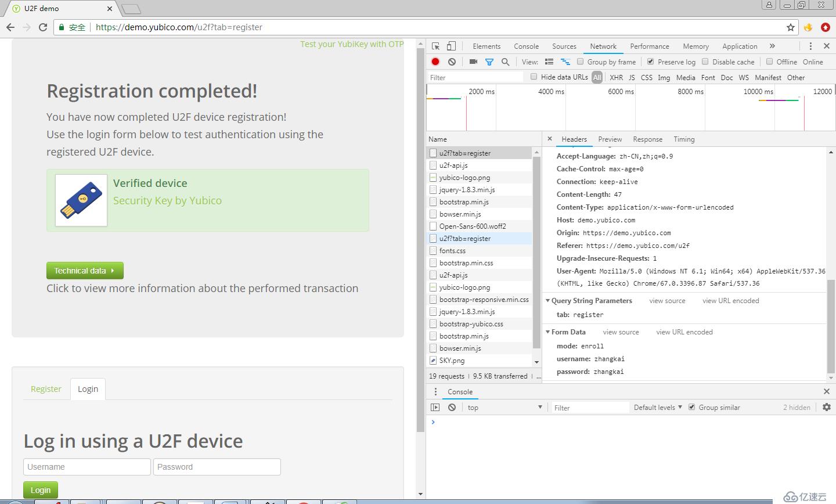Select the All resource type filter

(597, 77)
